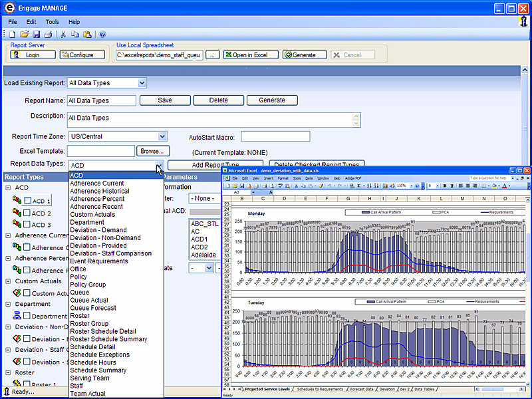The height and width of the screenshot is (399, 532).
Task: Enable the ACD 3 checkbox
Action: click(28, 225)
